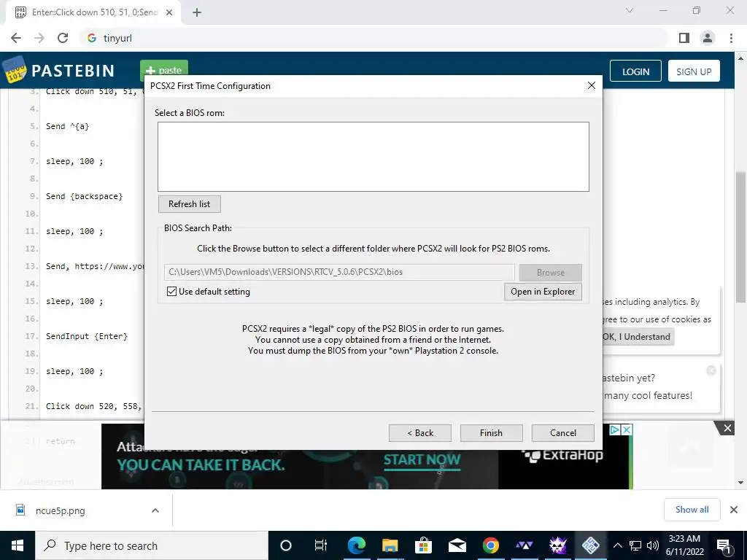This screenshot has height=560, width=747.
Task: Open Chrome three-dot menu
Action: (731, 38)
